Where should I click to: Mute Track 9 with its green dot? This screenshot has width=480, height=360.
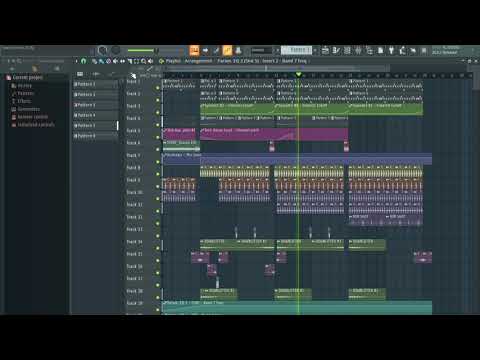click(x=158, y=187)
